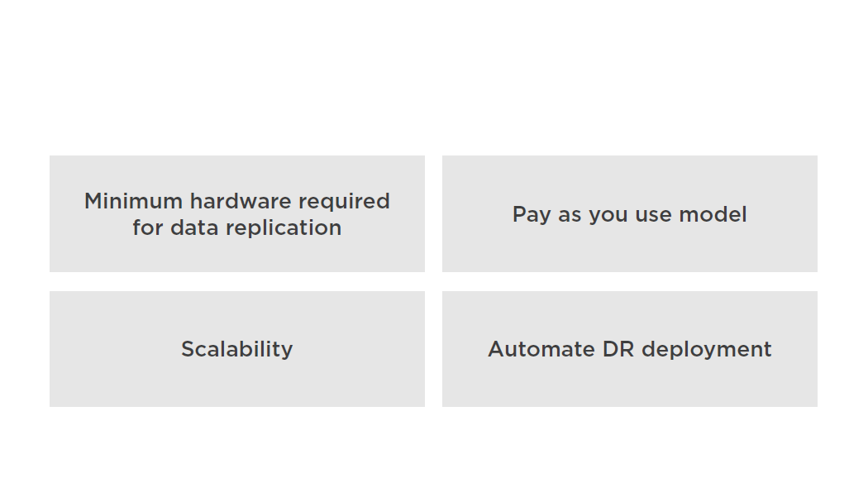Click the word 'required' in first tile
868x488 pixels.
pyautogui.click(x=345, y=202)
